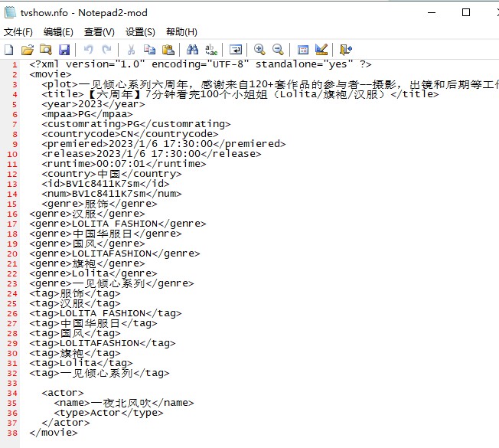The width and height of the screenshot is (499, 448).
Task: Zoom out with the magnifier minus icon
Action: point(278,50)
